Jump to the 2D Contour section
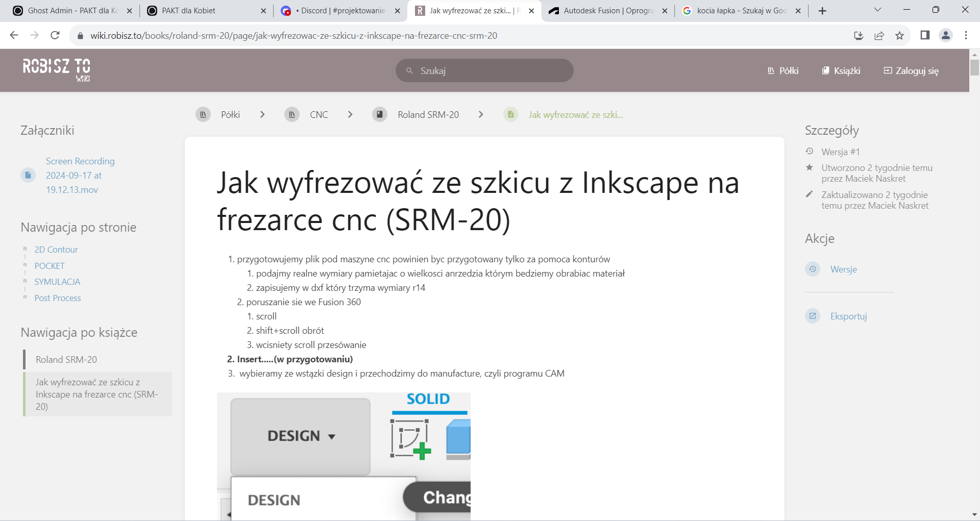The height and width of the screenshot is (521, 980). pyautogui.click(x=56, y=250)
